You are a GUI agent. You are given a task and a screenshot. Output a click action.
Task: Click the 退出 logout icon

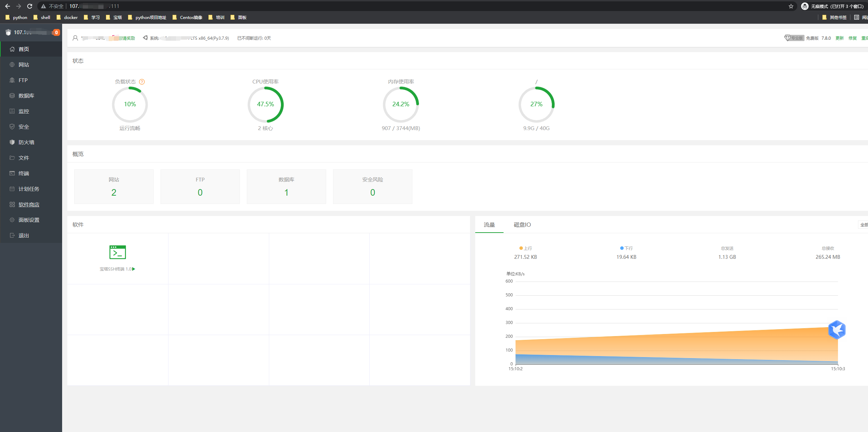click(x=12, y=235)
